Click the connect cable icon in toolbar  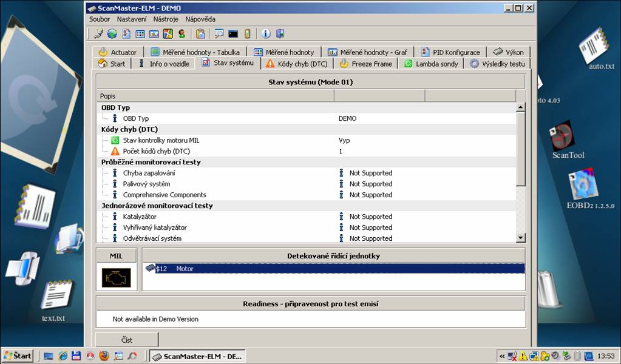coord(99,34)
